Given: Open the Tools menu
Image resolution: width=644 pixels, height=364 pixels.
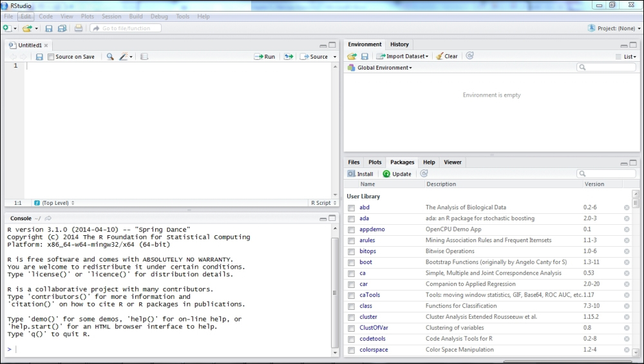Looking at the screenshot, I should (183, 17).
